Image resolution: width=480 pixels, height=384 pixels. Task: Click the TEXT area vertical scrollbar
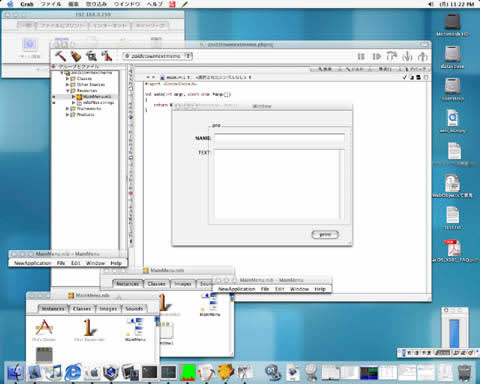tap(342, 184)
